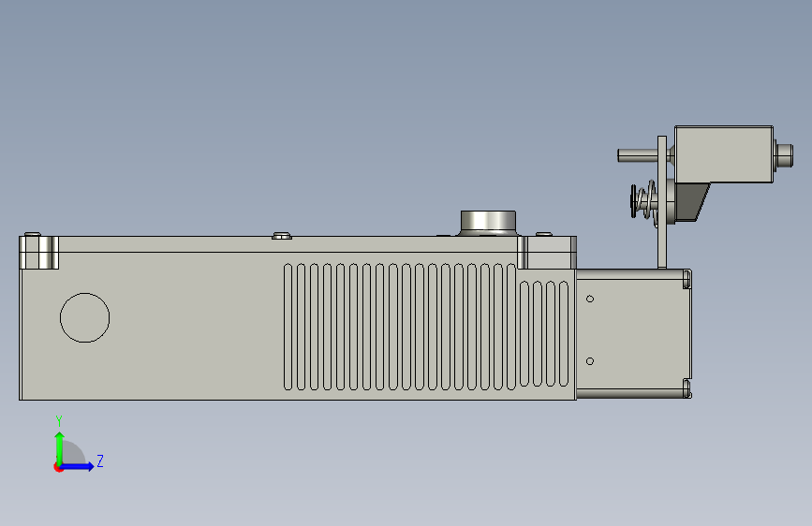Image resolution: width=812 pixels, height=526 pixels.
Task: Select the rightmost short vent slot
Action: tap(564, 334)
